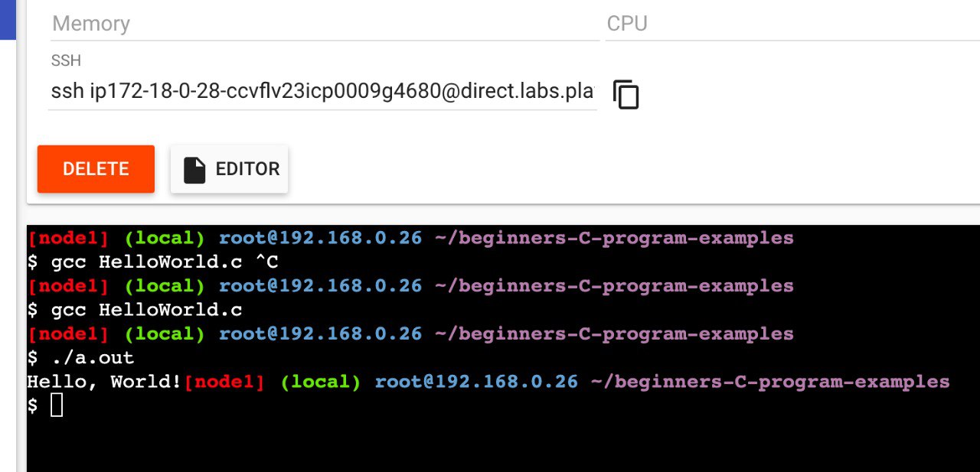
Task: Click the last $ prompt symbol
Action: coord(32,405)
